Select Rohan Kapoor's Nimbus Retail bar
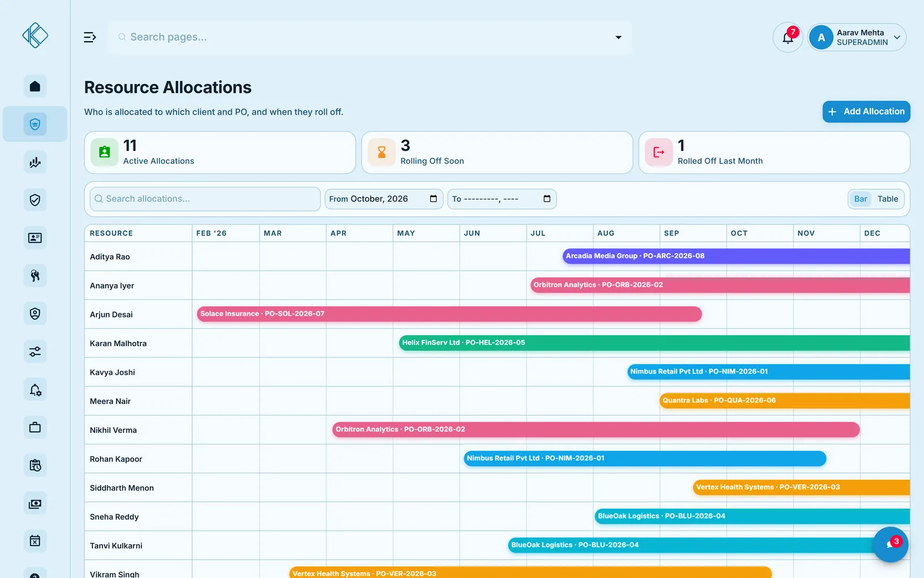The image size is (924, 578). [645, 458]
